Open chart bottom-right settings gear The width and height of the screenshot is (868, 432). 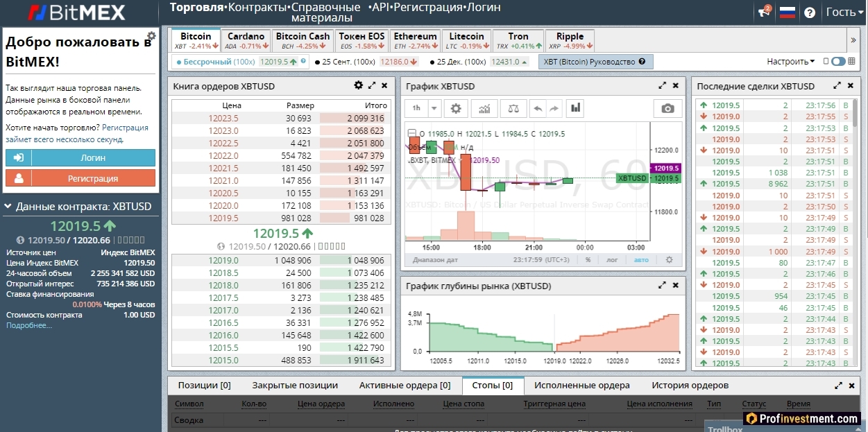pyautogui.click(x=670, y=259)
